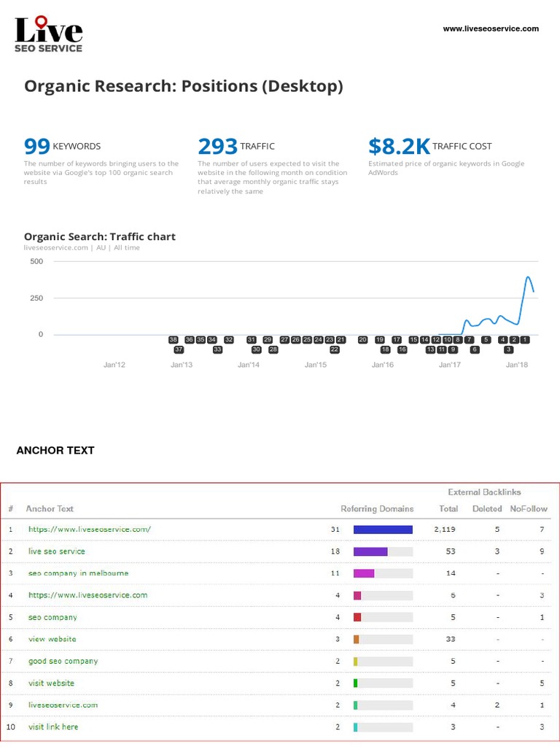
Task: Click the total value 33 for view website
Action: pyautogui.click(x=451, y=639)
